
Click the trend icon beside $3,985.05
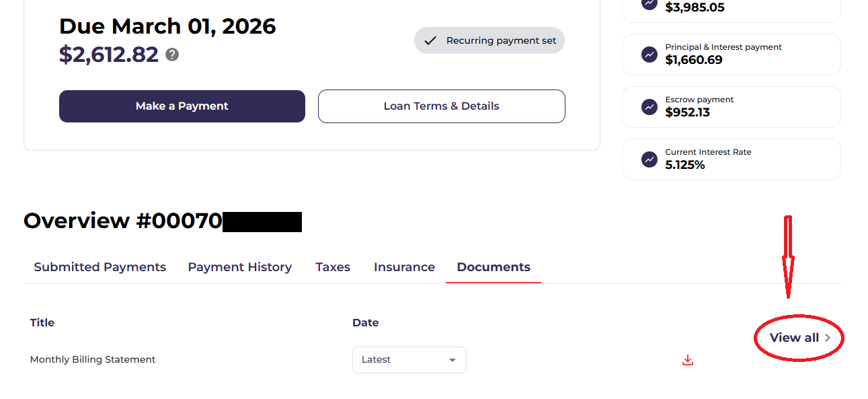[649, 3]
